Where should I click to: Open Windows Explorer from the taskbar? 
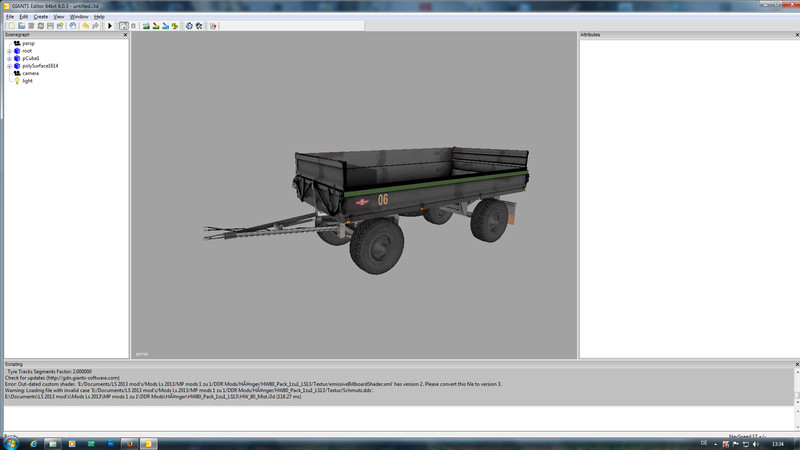(x=53, y=444)
